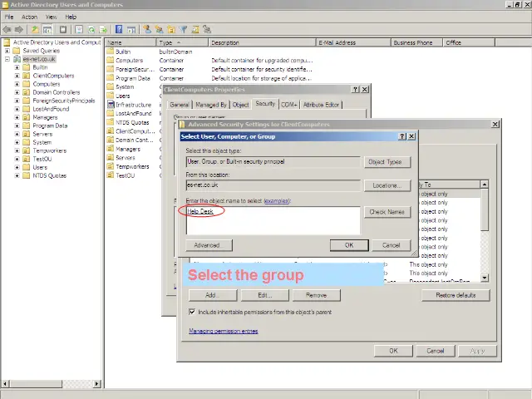Open filter options with the funnel icon
This screenshot has height=399, width=532.
184,30
